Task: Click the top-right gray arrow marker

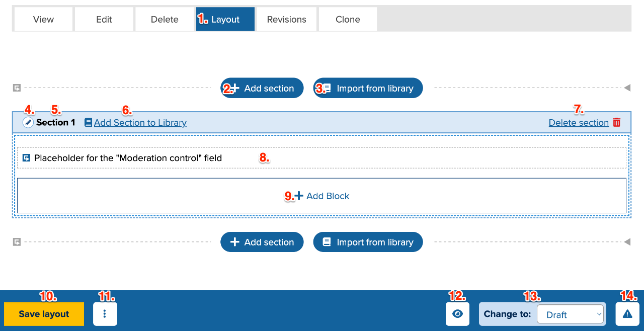Action: click(627, 88)
